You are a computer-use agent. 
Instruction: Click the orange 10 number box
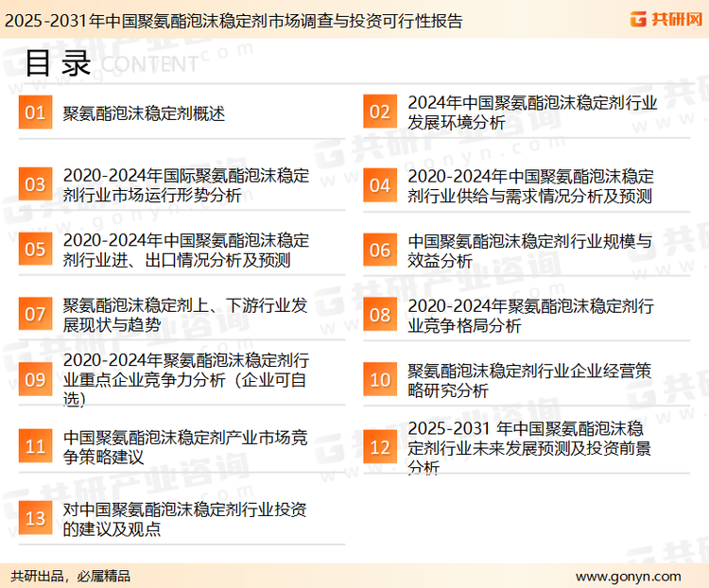(380, 379)
